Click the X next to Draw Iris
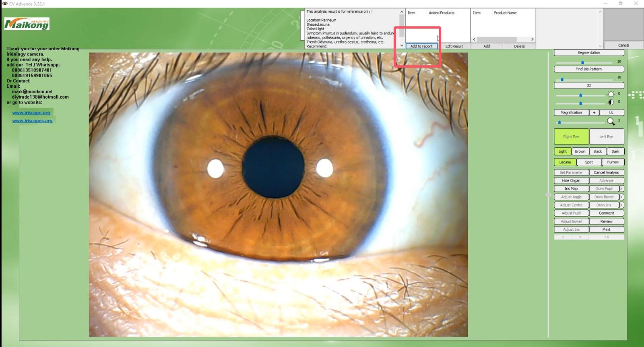 [x=621, y=205]
